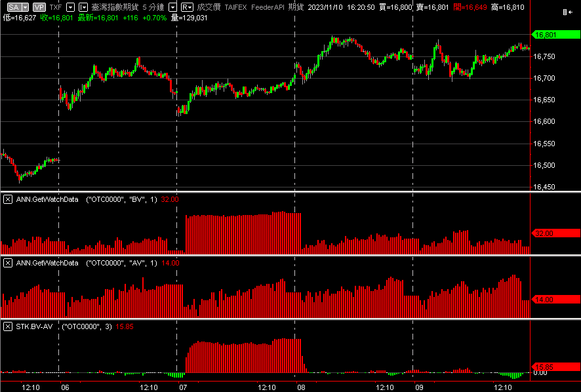581x392 pixels.
Task: Click the 16,450 price axis label
Action: point(544,187)
